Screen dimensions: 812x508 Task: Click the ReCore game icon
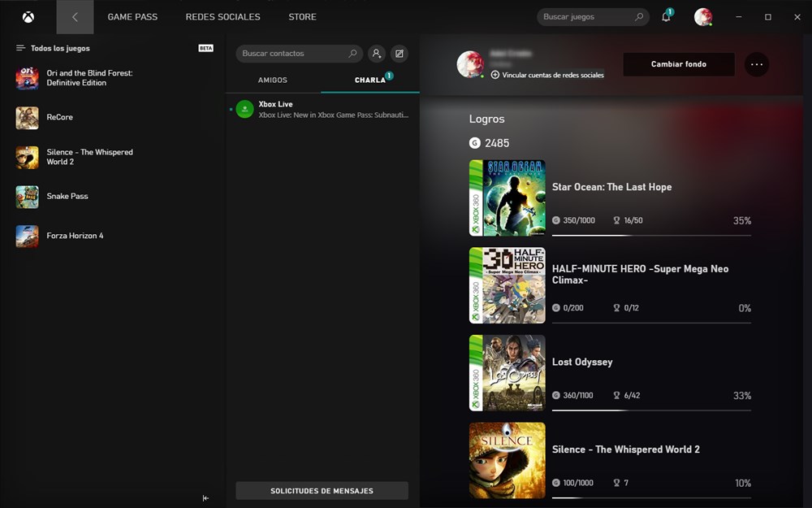27,118
